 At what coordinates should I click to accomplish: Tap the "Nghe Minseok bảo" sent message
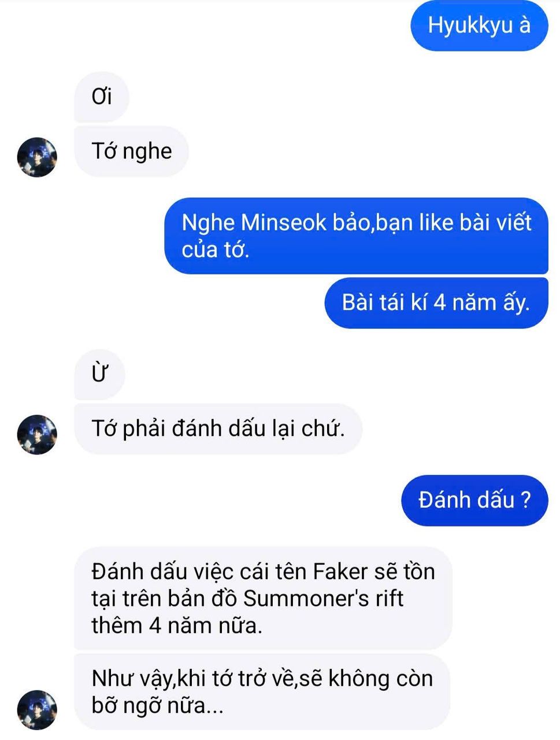tap(357, 236)
